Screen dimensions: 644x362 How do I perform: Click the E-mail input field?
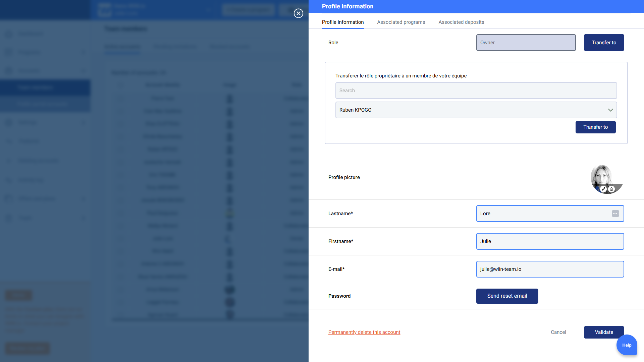click(550, 269)
